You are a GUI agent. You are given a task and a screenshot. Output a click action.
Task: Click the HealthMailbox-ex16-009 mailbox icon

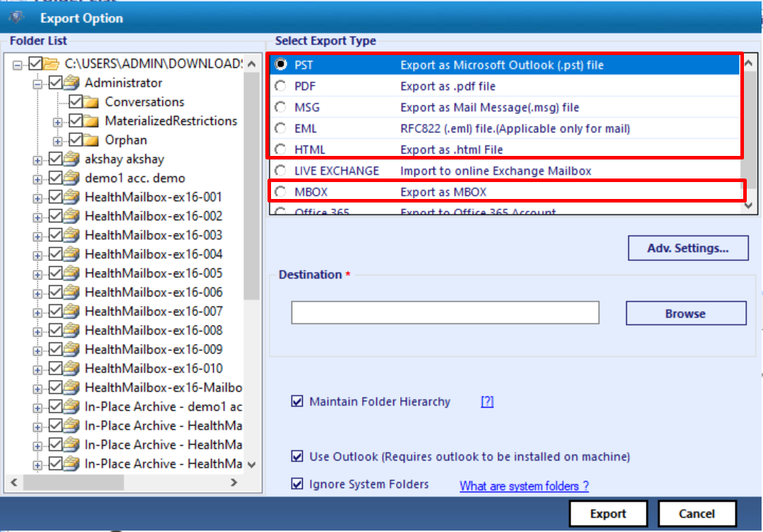pos(71,349)
